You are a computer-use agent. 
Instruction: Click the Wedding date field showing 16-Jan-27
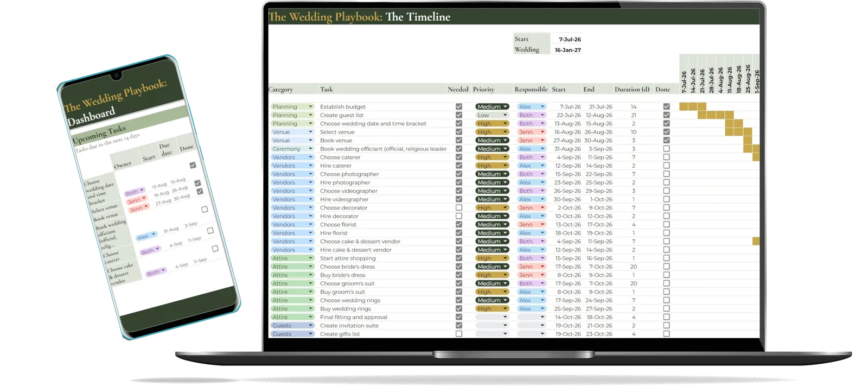568,50
